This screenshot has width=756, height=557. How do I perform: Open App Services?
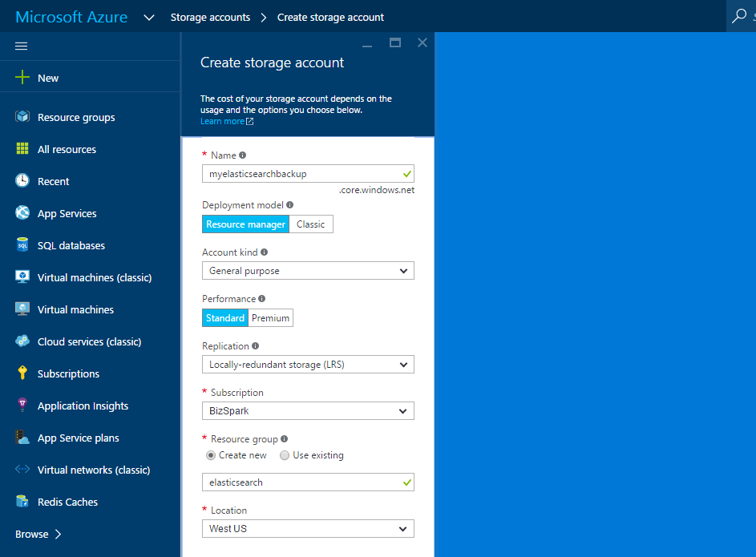pos(67,213)
